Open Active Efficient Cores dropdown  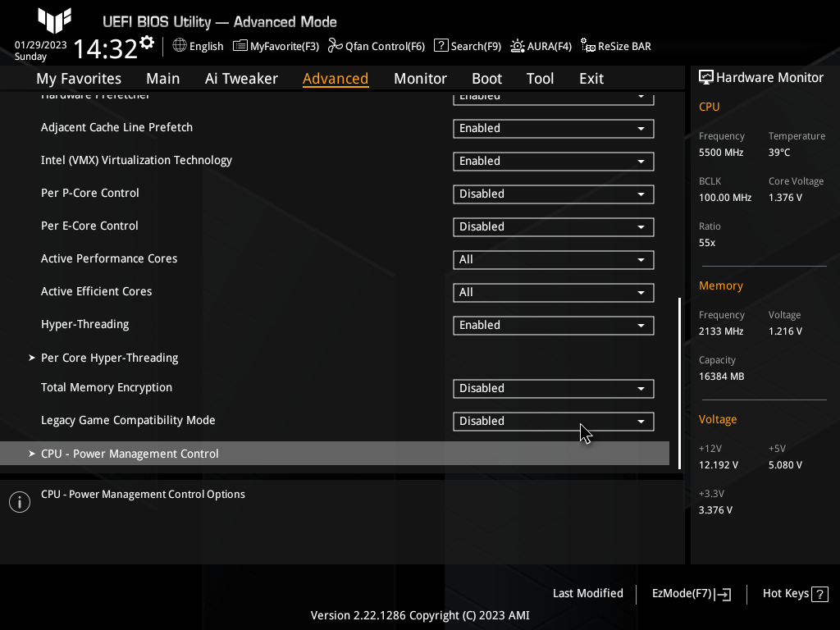point(554,293)
